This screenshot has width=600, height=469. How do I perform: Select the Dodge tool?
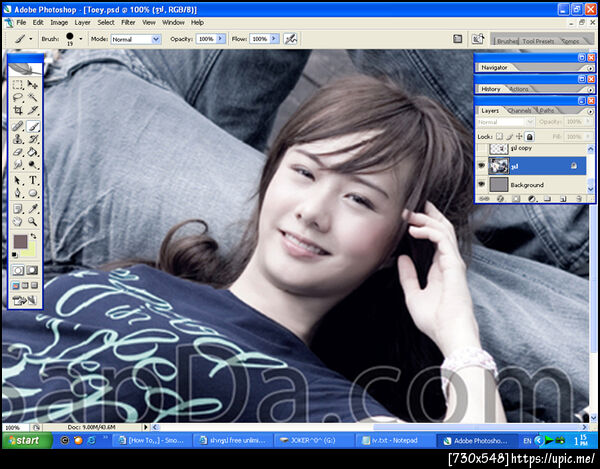(33, 165)
